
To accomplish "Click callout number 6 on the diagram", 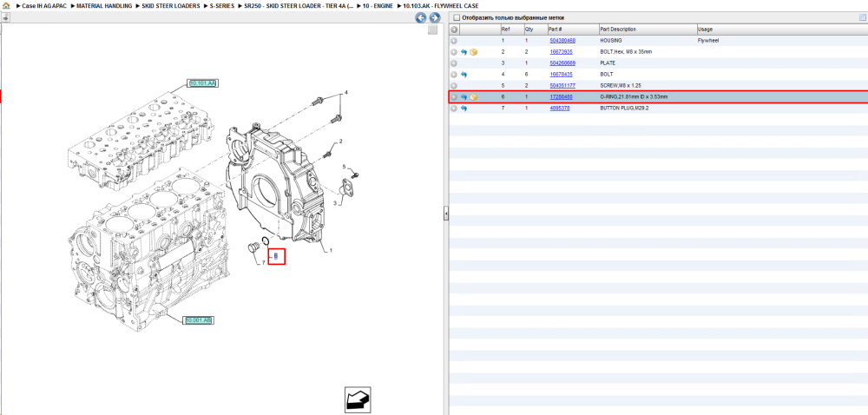I will coord(276,256).
